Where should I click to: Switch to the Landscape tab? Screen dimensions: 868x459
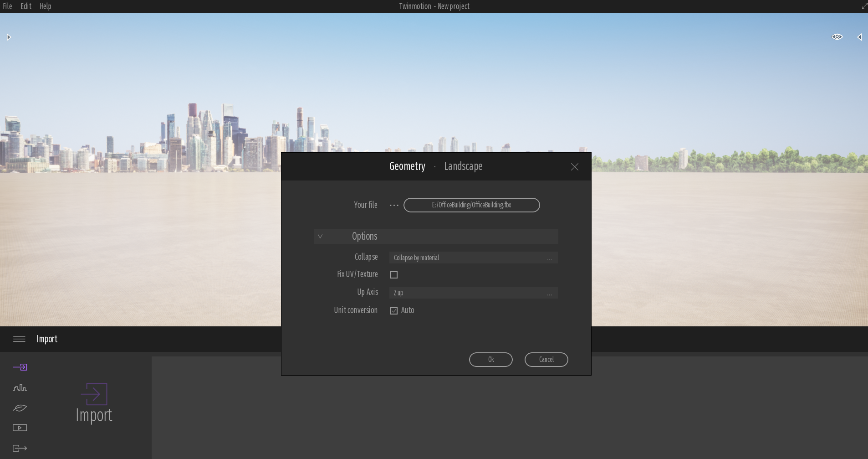[x=463, y=166]
